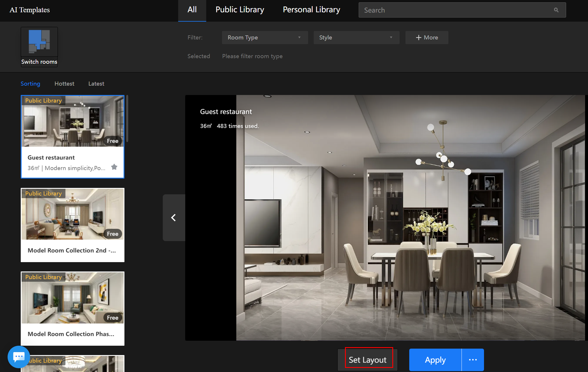
Task: Click the blue Apply button
Action: [x=435, y=360]
